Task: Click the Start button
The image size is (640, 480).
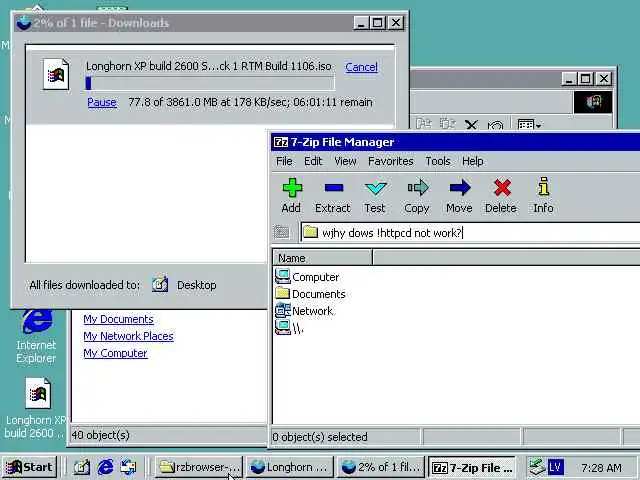Action: pyautogui.click(x=29, y=467)
